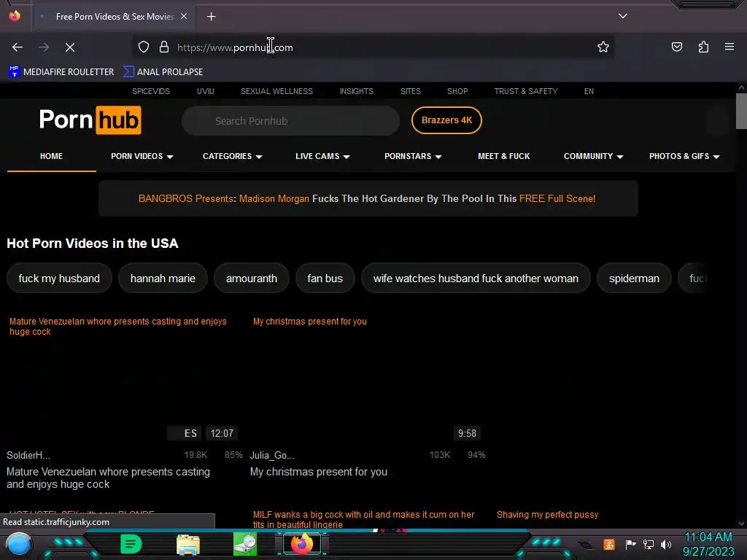Expand the videos dropdown beside HOME

point(142,156)
